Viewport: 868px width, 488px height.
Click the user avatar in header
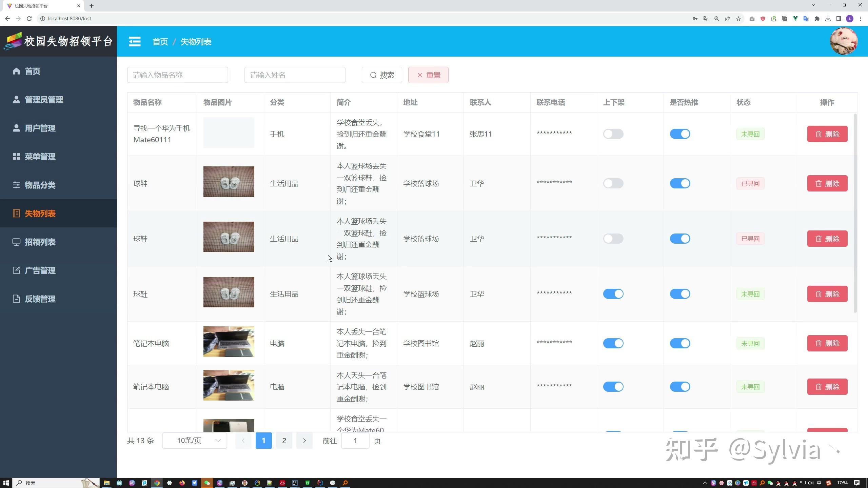843,41
